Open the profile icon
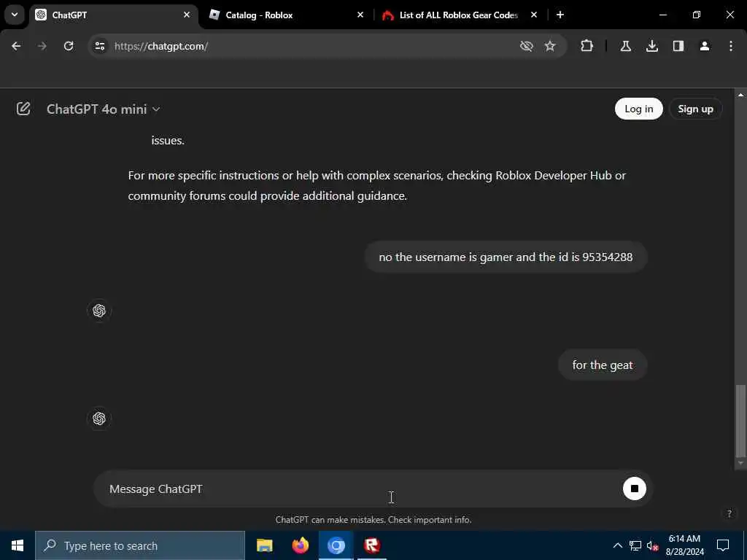The height and width of the screenshot is (560, 747). 704,46
